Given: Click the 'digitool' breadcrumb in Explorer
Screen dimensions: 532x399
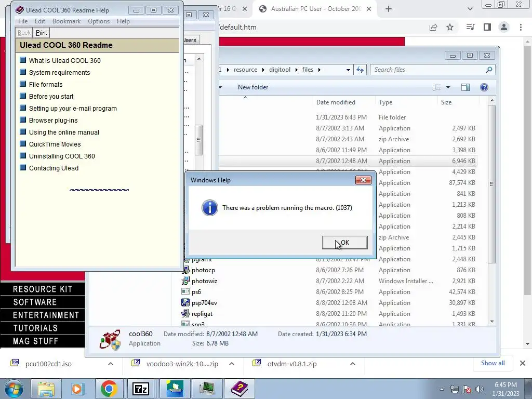Looking at the screenshot, I should click(x=280, y=70).
